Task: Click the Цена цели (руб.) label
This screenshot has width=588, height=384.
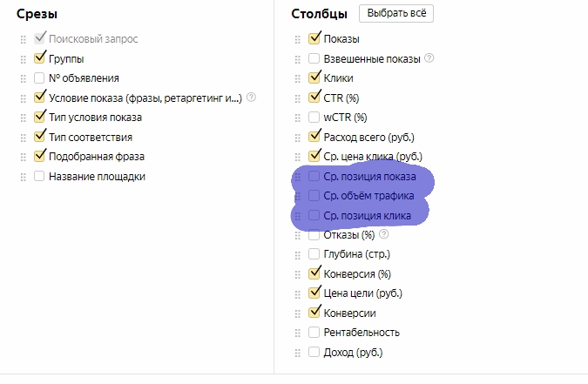Action: tap(362, 293)
